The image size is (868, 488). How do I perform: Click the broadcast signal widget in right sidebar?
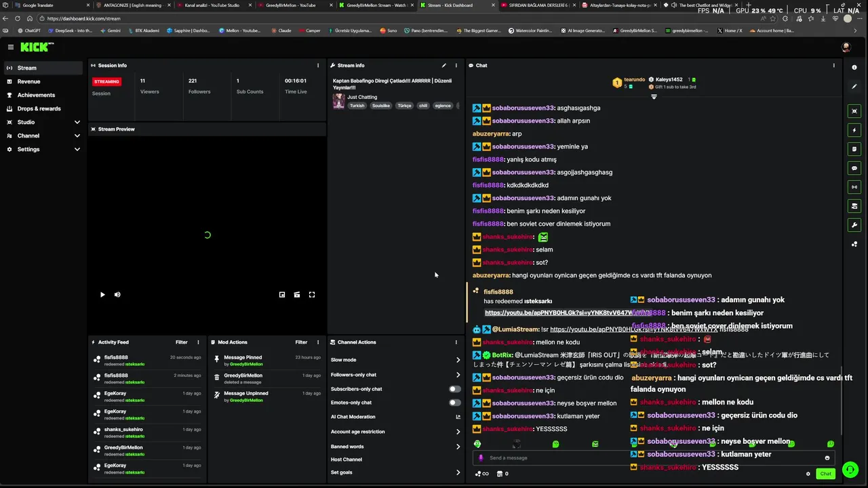click(x=854, y=187)
